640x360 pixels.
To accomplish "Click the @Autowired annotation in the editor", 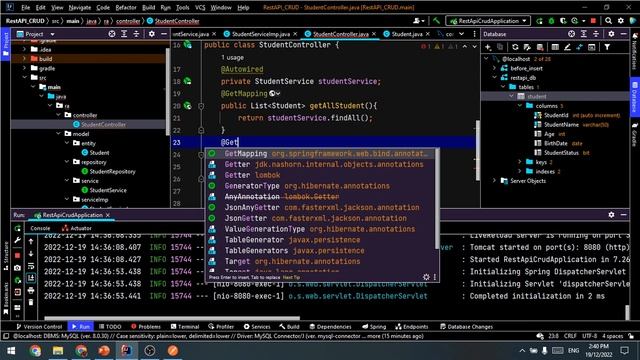I will [x=242, y=69].
